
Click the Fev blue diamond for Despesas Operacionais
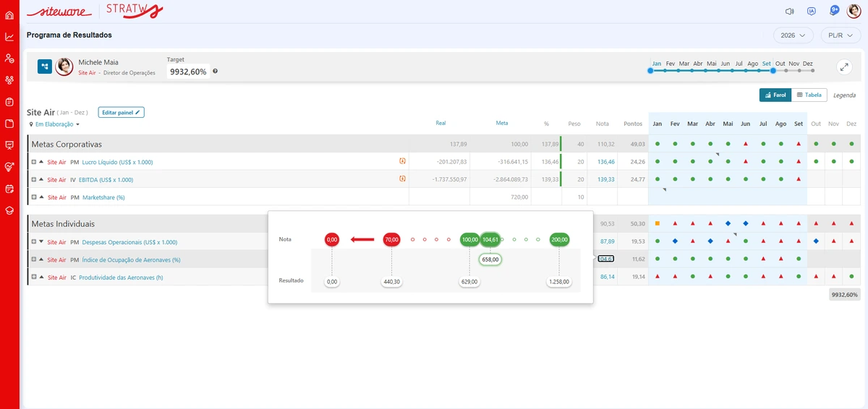(x=675, y=241)
